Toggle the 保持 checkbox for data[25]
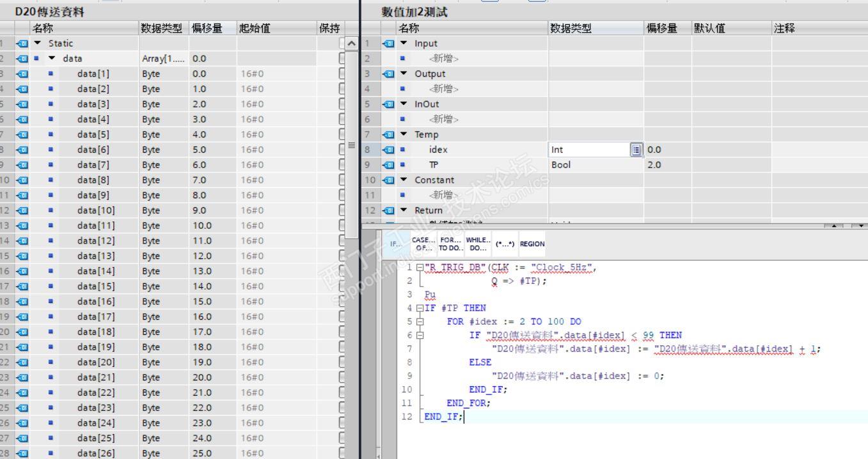868x459 pixels. click(x=342, y=438)
